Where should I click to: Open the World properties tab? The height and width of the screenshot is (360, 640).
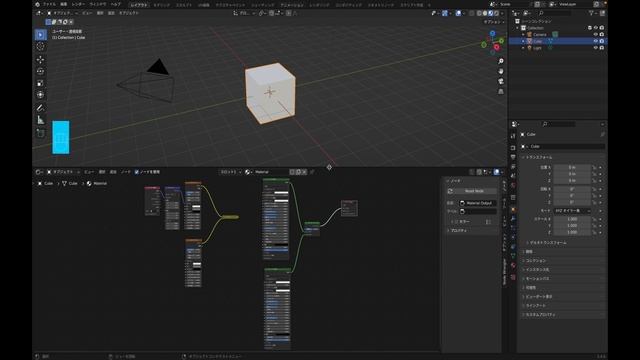point(513,186)
